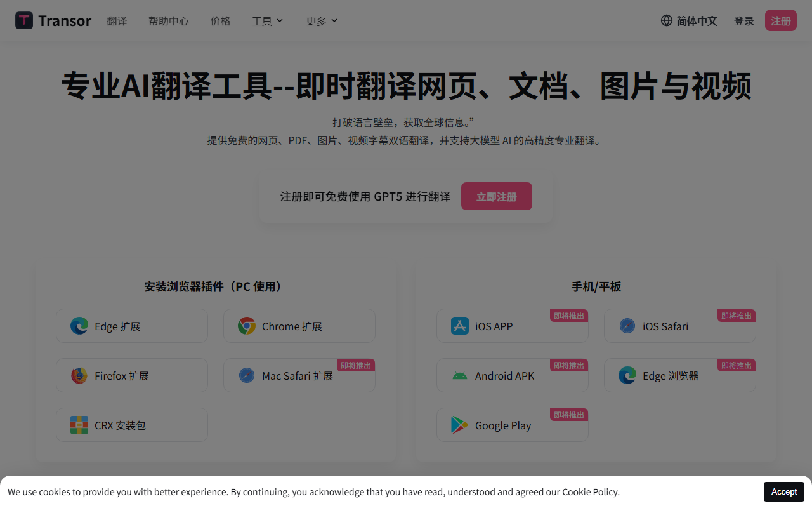
Task: Click the Edge 浏览器 mobile icon
Action: click(x=627, y=375)
